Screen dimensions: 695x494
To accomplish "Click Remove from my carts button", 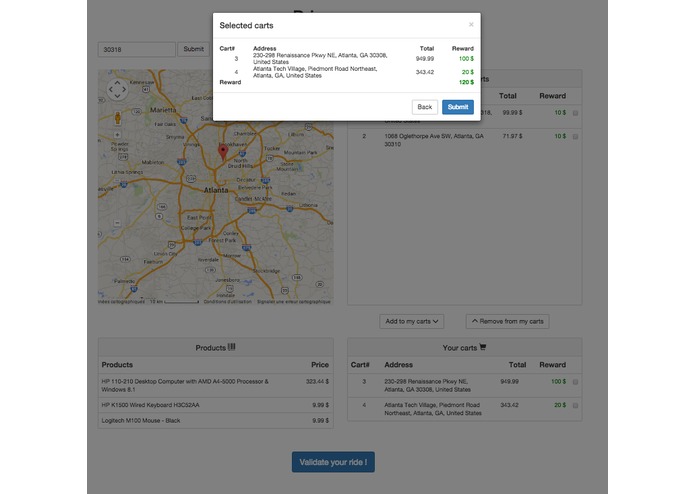I will pos(508,321).
